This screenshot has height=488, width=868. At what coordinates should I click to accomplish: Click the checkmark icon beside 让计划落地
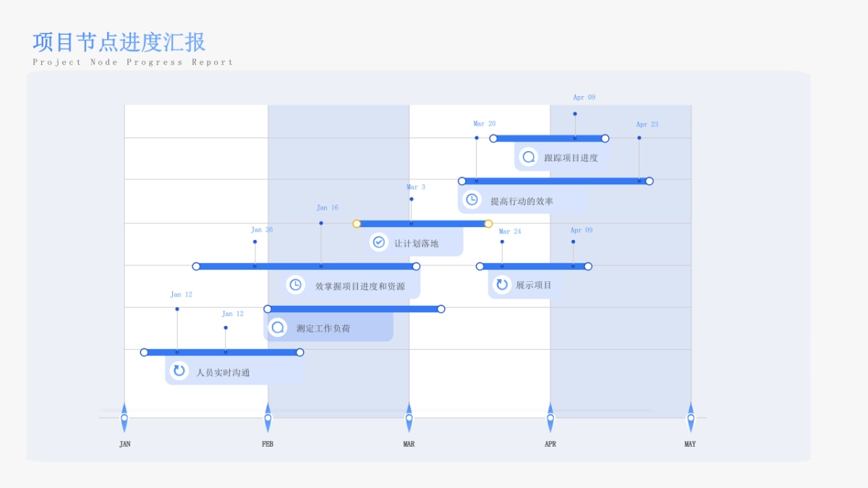click(378, 242)
